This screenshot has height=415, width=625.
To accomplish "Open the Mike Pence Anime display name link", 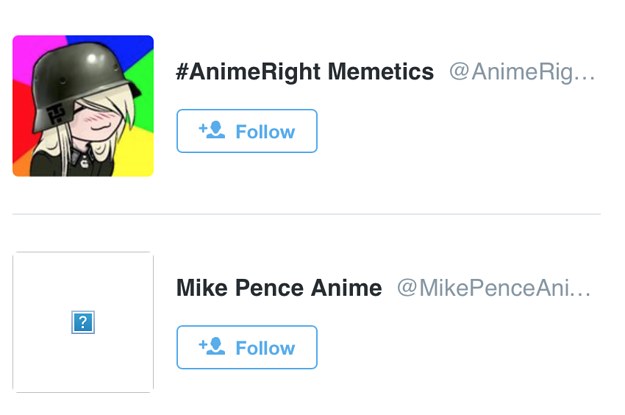I will (x=279, y=288).
